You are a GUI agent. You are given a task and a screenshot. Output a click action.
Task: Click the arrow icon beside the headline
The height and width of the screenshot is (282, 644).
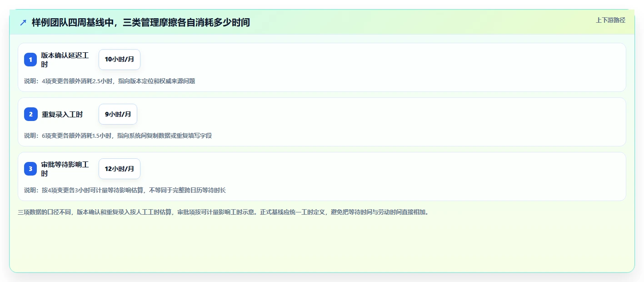point(23,22)
